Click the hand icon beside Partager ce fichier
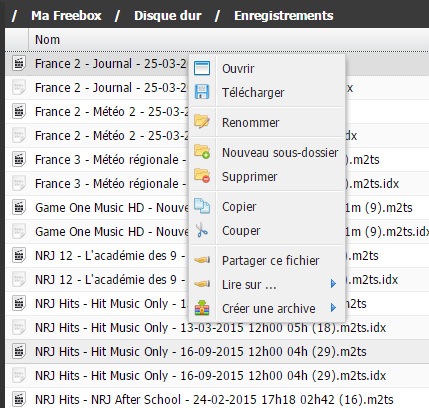This screenshot has width=429, height=408. [202, 260]
